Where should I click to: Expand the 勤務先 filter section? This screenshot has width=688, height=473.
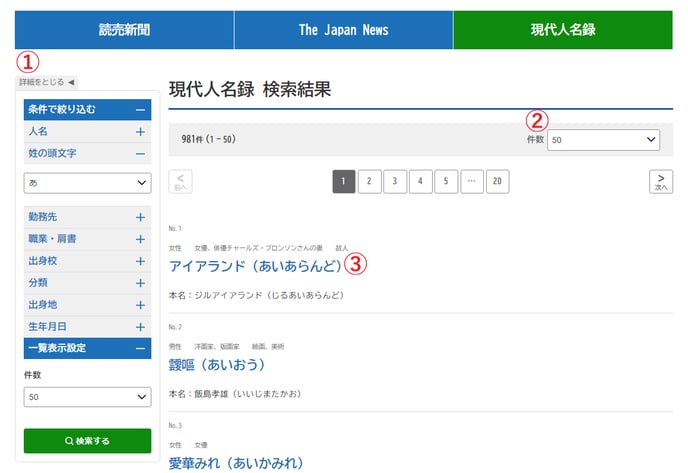(x=140, y=217)
